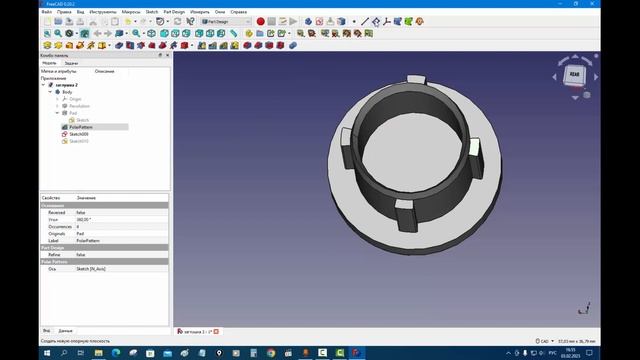Viewport: 640px width, 360px height.
Task: Switch to the Вид property tab
Action: pos(47,331)
